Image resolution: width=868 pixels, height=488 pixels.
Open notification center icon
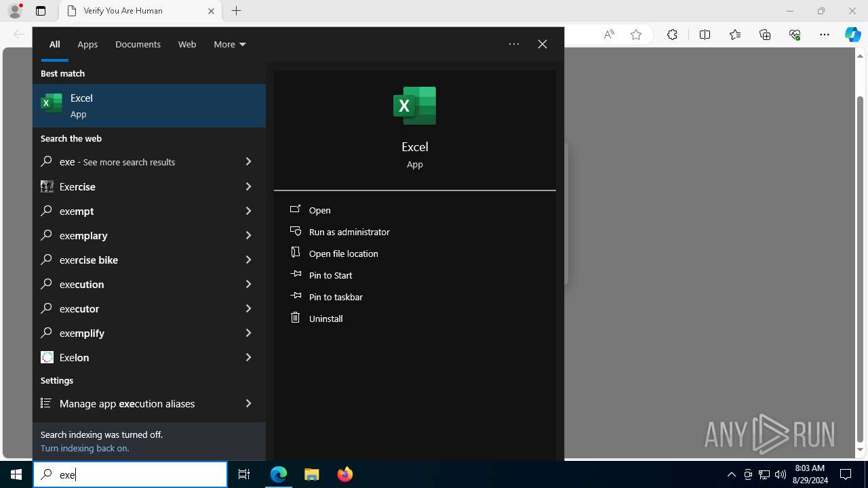846,474
